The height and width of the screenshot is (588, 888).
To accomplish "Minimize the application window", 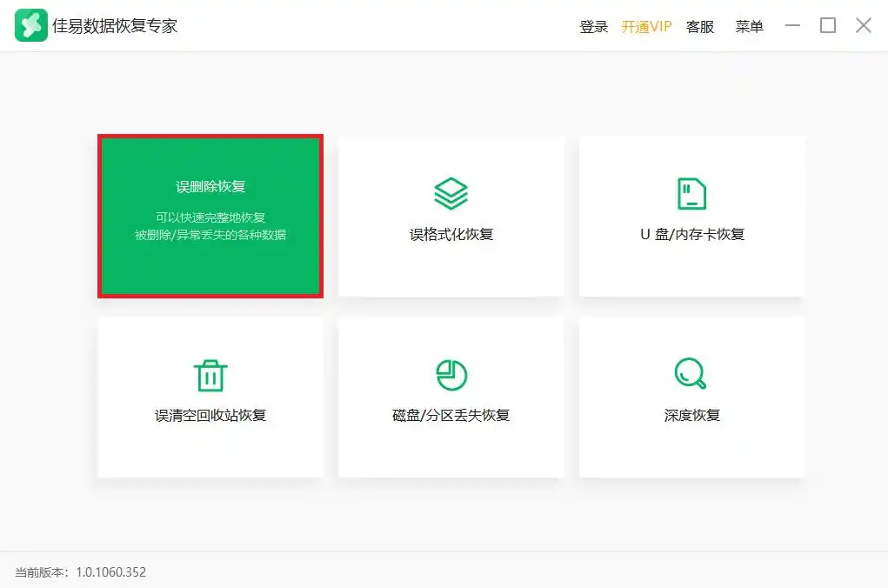I will [x=792, y=26].
